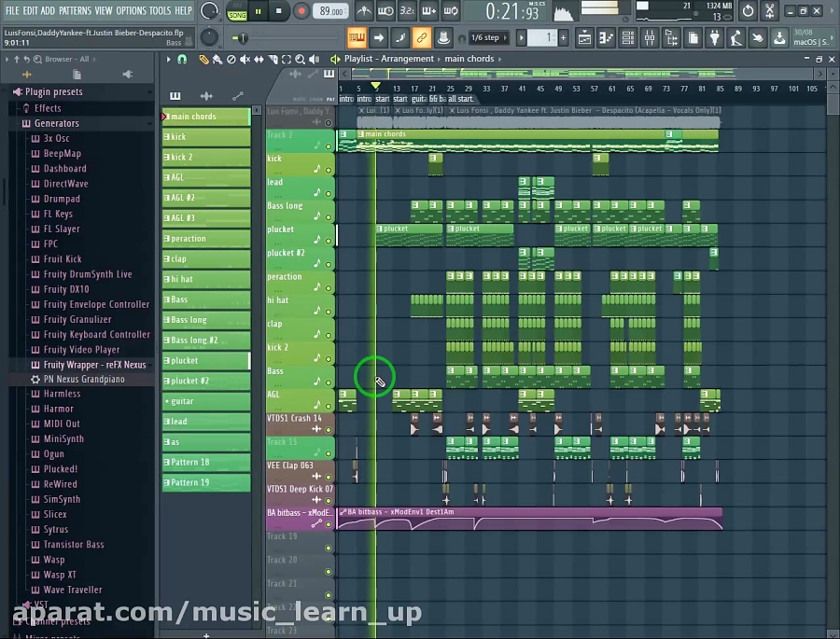
Task: Click the scissors icon in top toolbar
Action: 770,10
